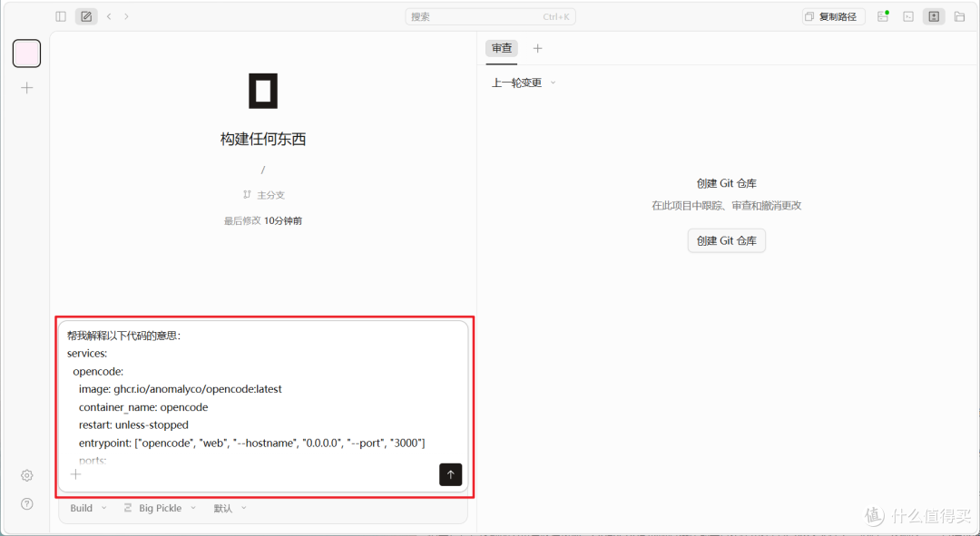Open settings via the gear icon
The height and width of the screenshot is (536, 980).
(27, 475)
